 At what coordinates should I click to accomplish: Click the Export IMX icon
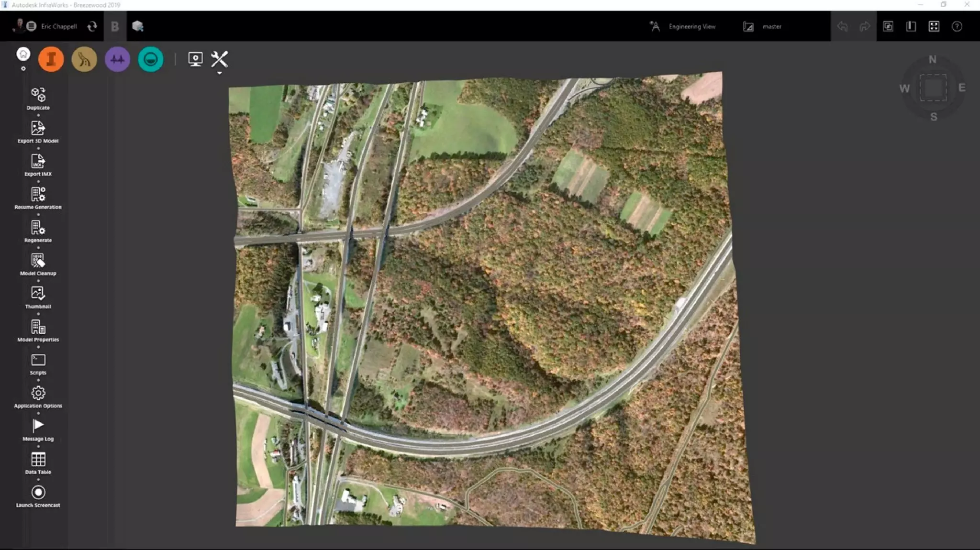point(38,161)
